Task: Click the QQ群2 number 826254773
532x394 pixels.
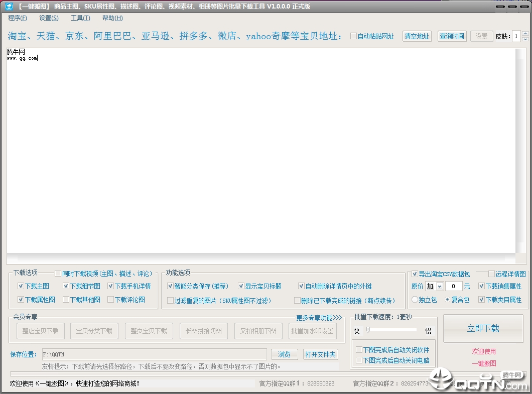Action: pos(415,383)
